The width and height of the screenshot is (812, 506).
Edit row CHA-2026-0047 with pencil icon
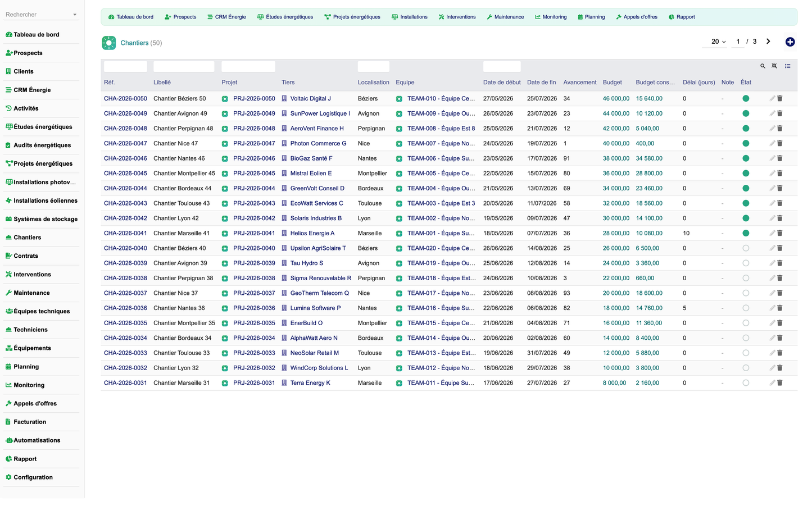point(772,143)
